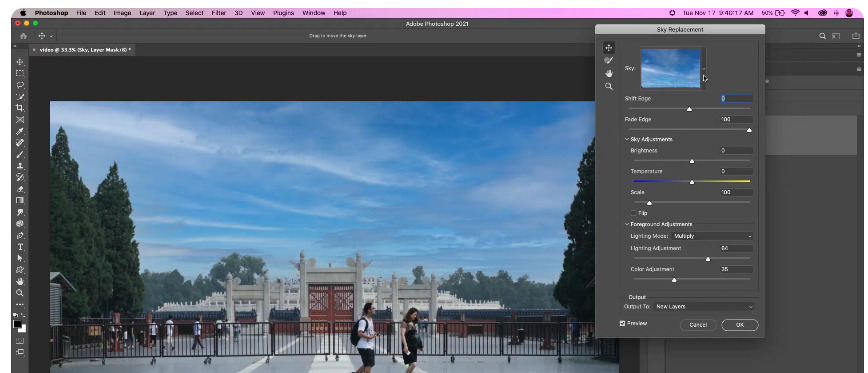Image resolution: width=868 pixels, height=373 pixels.
Task: Click the Color Adjustment slider handle
Action: (674, 280)
